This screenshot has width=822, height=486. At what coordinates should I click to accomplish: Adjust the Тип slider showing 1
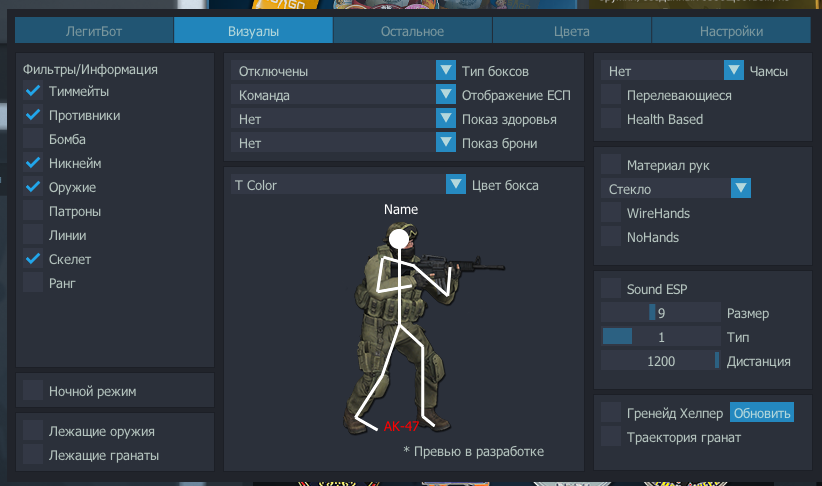[661, 337]
